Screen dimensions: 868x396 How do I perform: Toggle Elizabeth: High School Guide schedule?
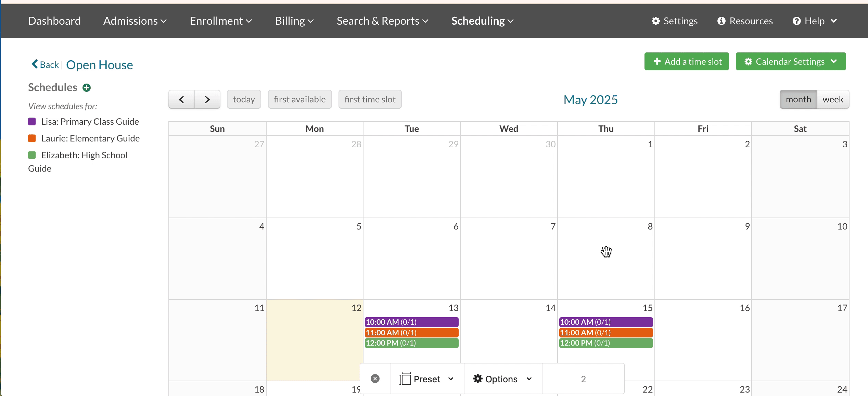click(84, 155)
